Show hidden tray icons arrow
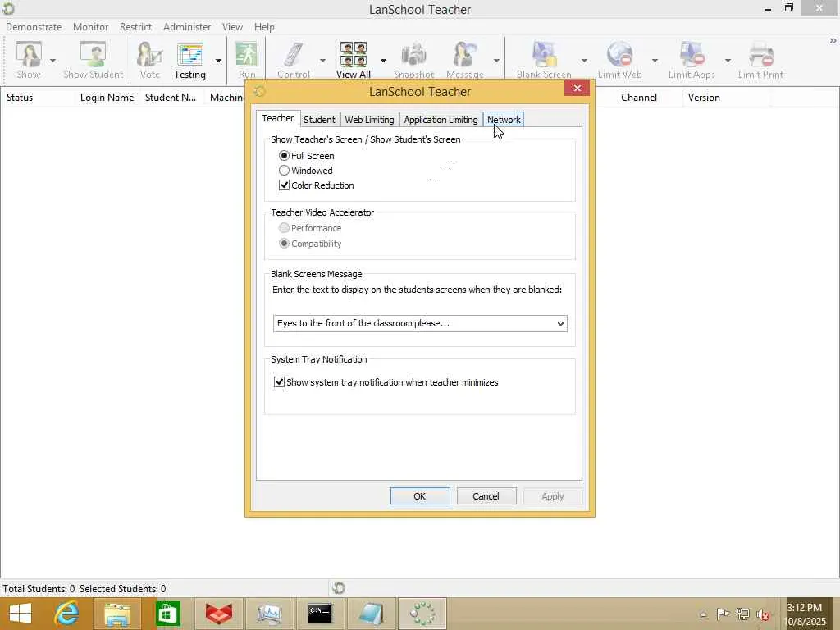Image resolution: width=840 pixels, height=630 pixels. 703,614
